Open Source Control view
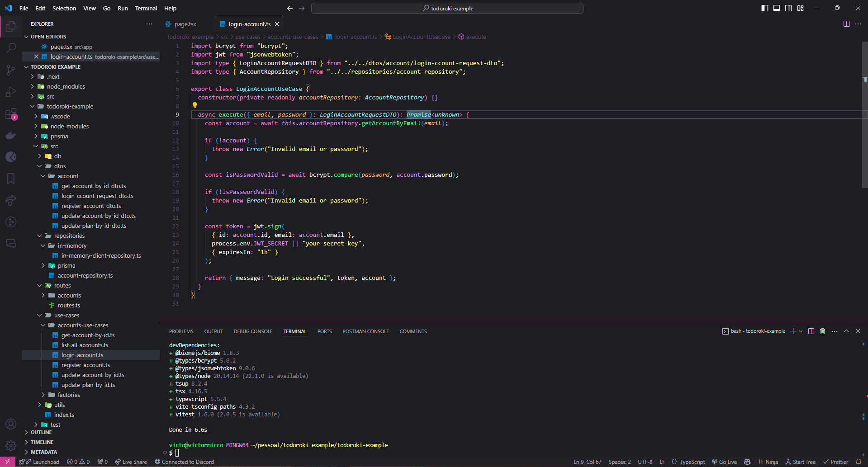Image resolution: width=868 pixels, height=467 pixels. click(x=11, y=70)
